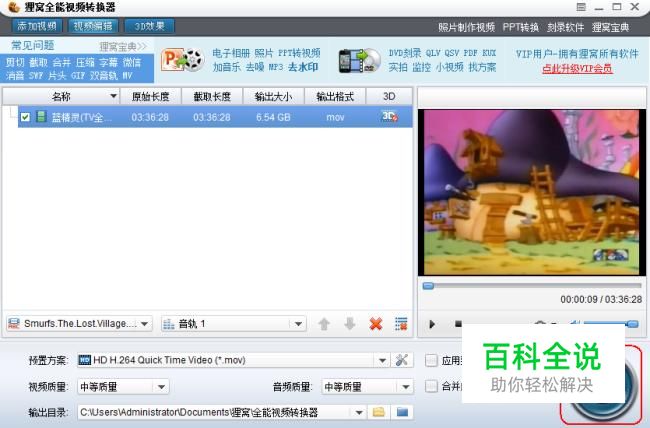Click the 字幕 FAQ link
This screenshot has width=650, height=428.
click(109, 63)
